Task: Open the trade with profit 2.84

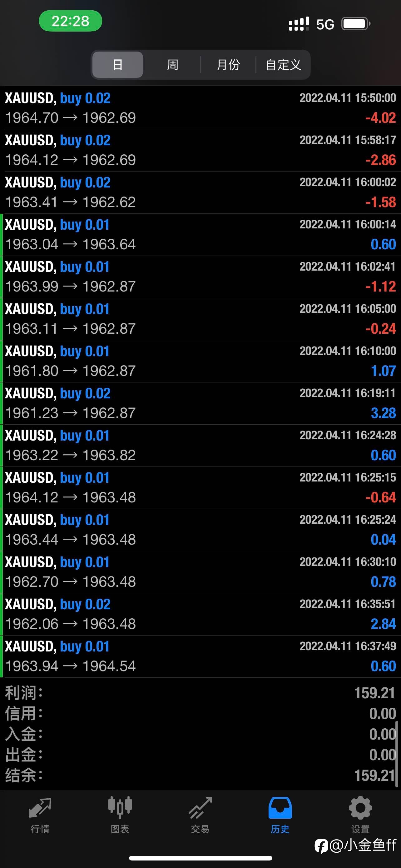Action: click(200, 614)
